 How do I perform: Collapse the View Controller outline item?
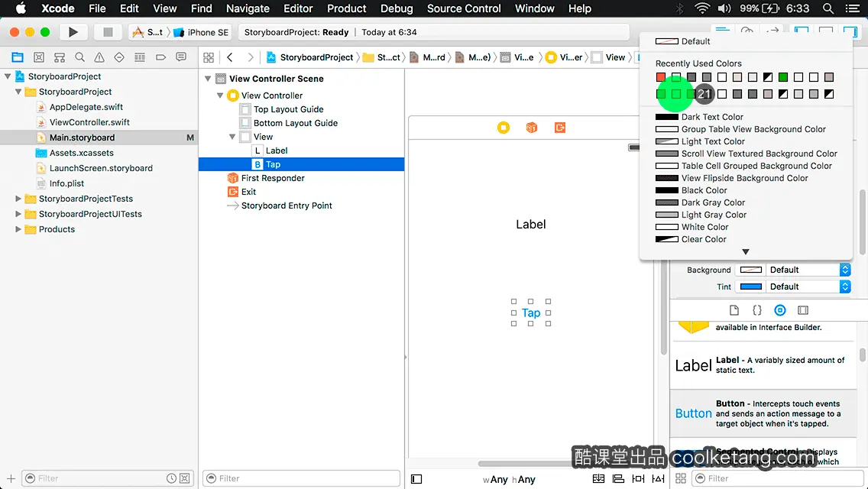coord(220,96)
